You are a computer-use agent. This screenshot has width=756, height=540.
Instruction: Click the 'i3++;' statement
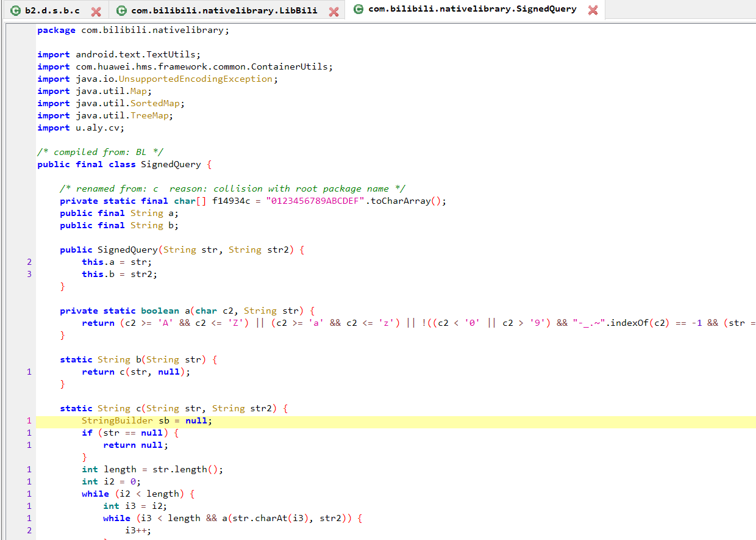pos(138,530)
